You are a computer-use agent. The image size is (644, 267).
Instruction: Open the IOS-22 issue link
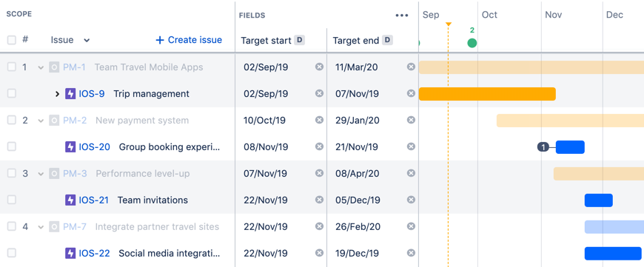click(94, 254)
